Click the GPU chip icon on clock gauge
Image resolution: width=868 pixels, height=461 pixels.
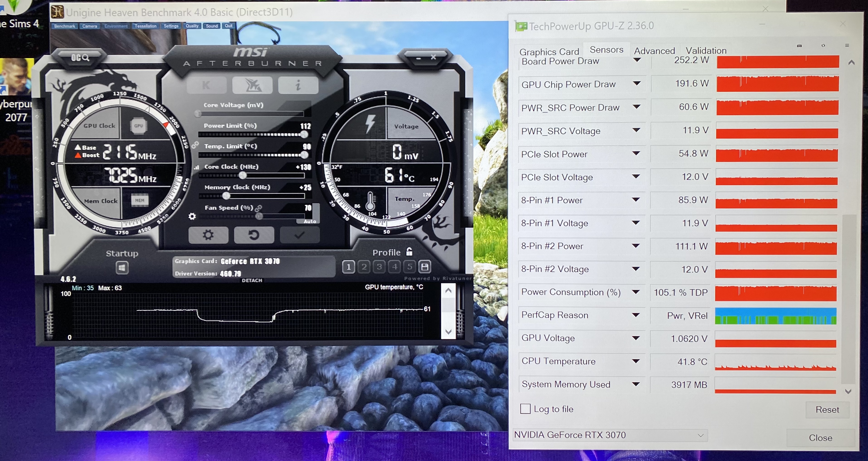[x=139, y=126]
